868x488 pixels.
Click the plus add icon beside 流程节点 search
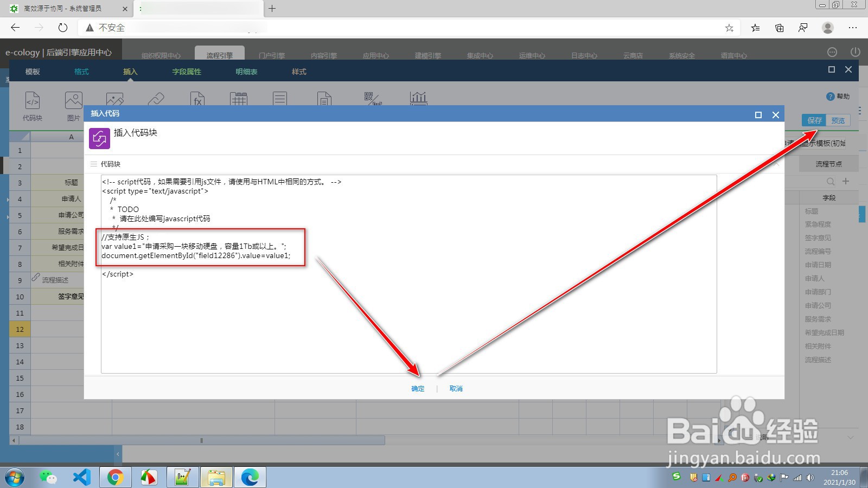[846, 181]
